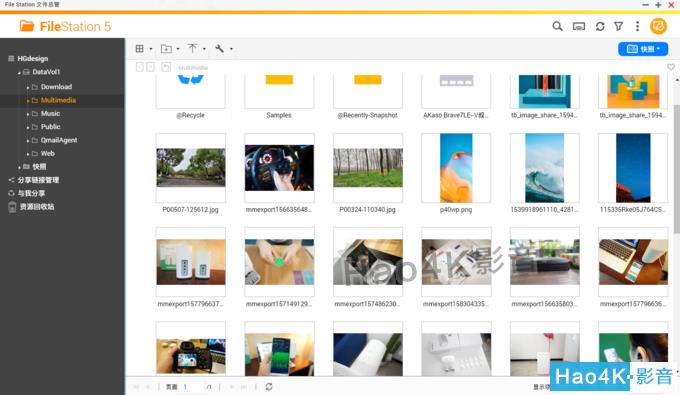Go to the last page with the footer button
680x395 pixels.
coord(244,387)
